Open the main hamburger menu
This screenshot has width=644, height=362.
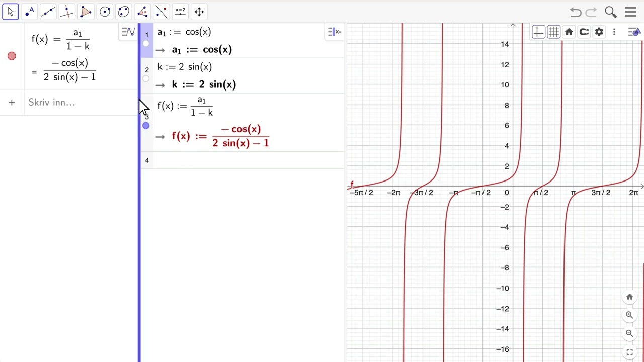tap(630, 12)
